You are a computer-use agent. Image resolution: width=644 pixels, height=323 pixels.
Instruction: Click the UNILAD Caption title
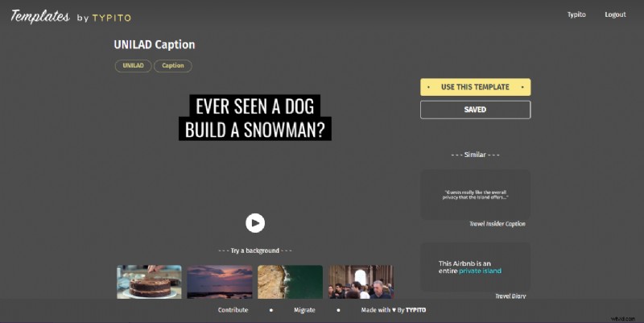click(155, 44)
